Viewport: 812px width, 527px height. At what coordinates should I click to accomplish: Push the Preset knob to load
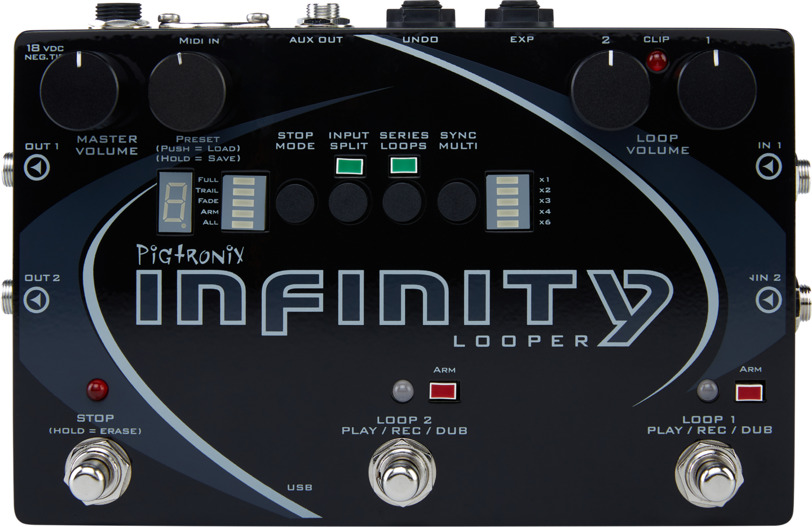186,90
